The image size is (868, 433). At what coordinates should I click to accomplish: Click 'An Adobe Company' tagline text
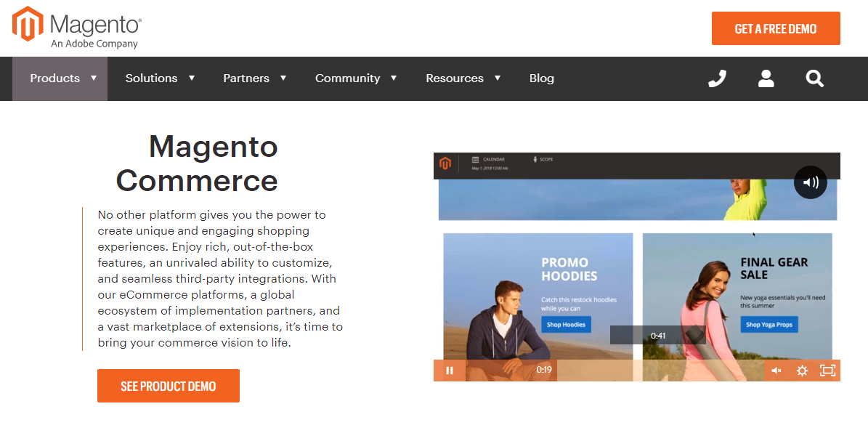(x=94, y=44)
